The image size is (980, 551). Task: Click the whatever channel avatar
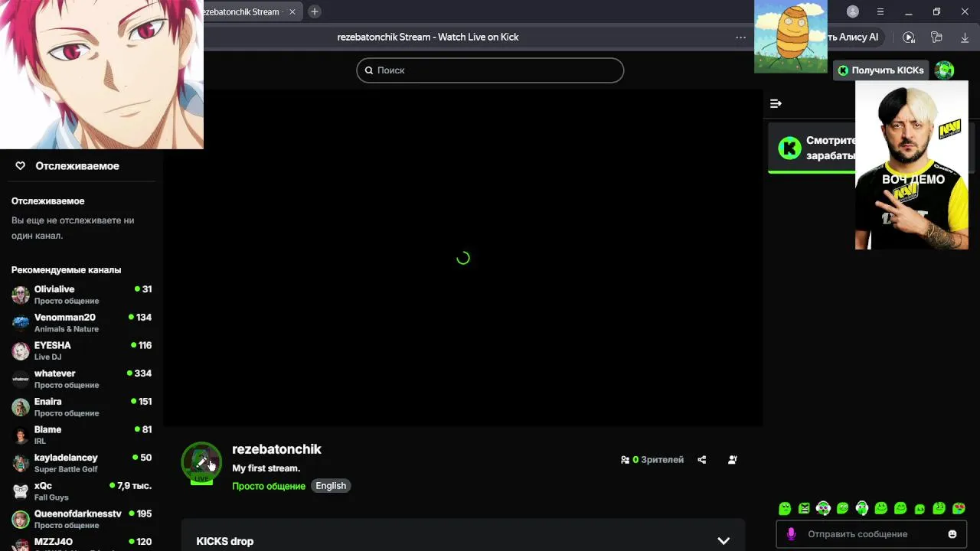click(21, 379)
